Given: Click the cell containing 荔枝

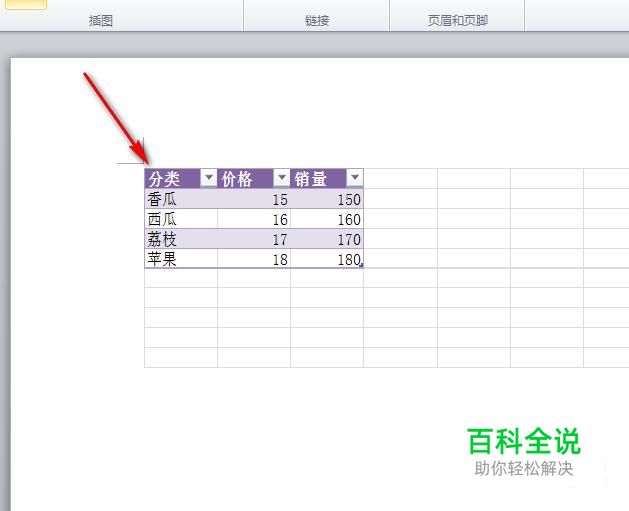Looking at the screenshot, I should tap(181, 239).
